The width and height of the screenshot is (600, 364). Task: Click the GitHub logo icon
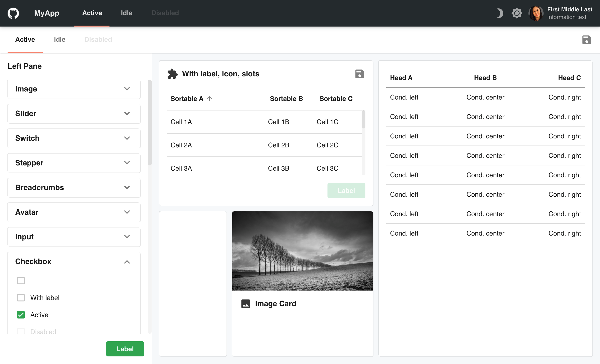[13, 13]
